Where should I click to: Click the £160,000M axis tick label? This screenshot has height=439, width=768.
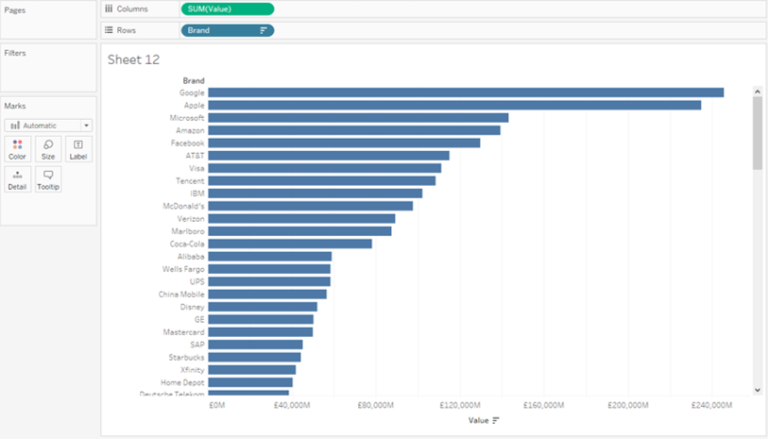(x=544, y=405)
